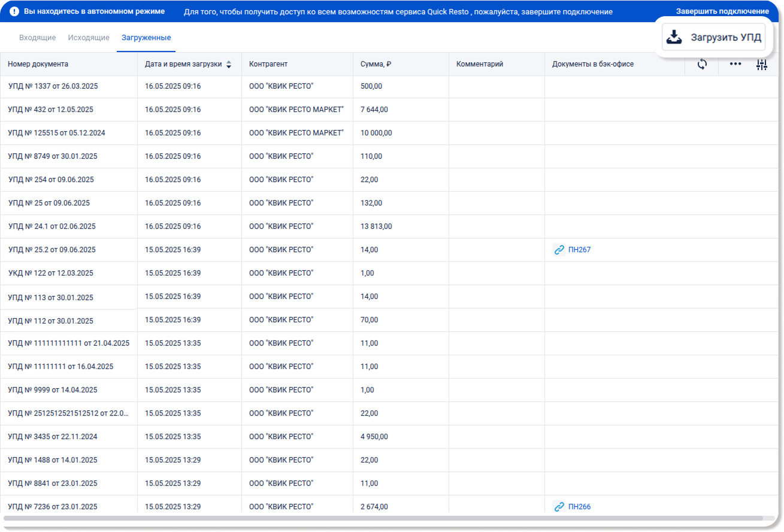The image size is (784, 532).
Task: Click the refresh table icon
Action: point(702,64)
